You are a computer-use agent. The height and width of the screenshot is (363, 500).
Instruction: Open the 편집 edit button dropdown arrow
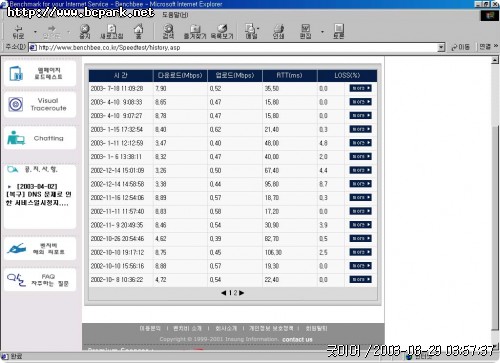[322, 32]
